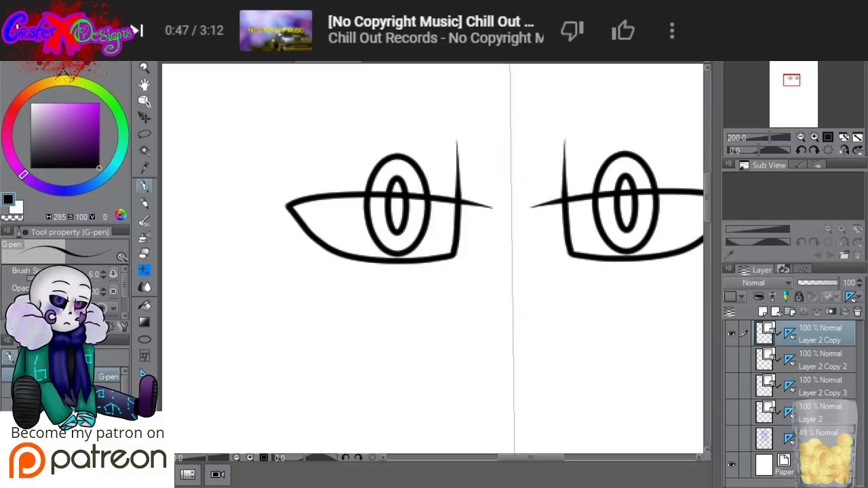Select the Decoration sparkle tool
This screenshot has width=868, height=488.
tap(144, 270)
